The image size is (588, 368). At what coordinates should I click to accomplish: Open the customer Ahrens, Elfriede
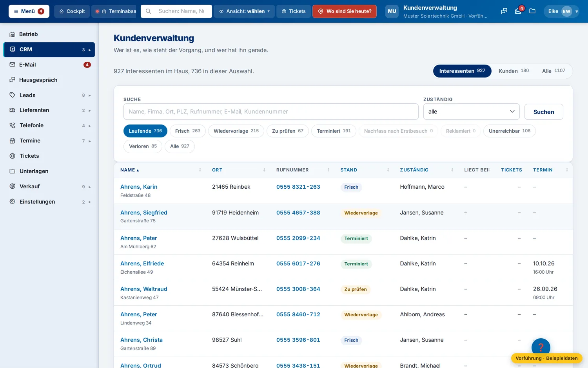(x=142, y=263)
